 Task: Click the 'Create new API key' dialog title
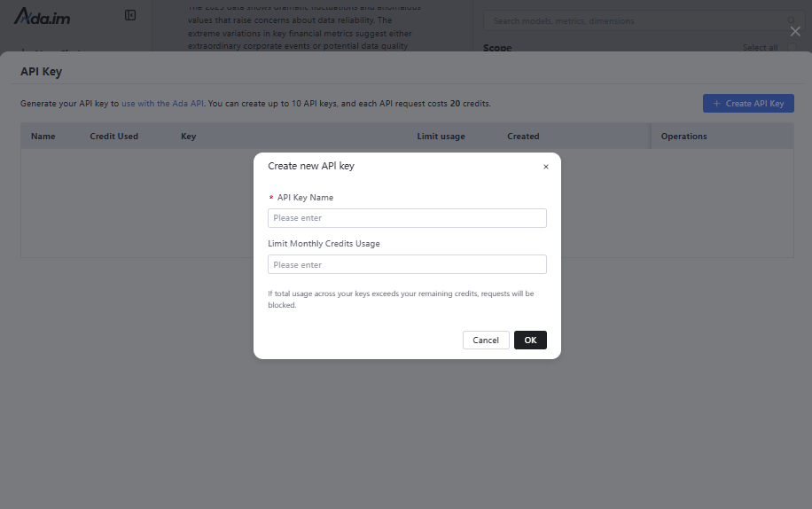tap(311, 166)
